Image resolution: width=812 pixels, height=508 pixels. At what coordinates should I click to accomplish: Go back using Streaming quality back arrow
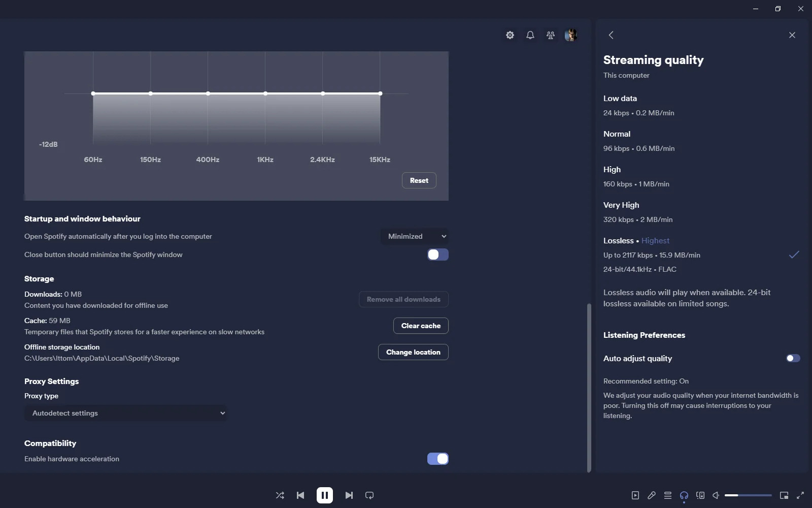click(x=611, y=35)
